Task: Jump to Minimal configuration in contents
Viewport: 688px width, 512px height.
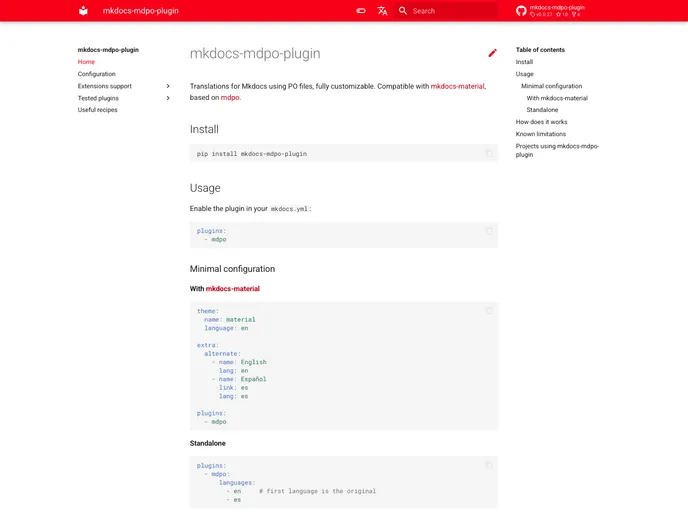Action: point(552,86)
